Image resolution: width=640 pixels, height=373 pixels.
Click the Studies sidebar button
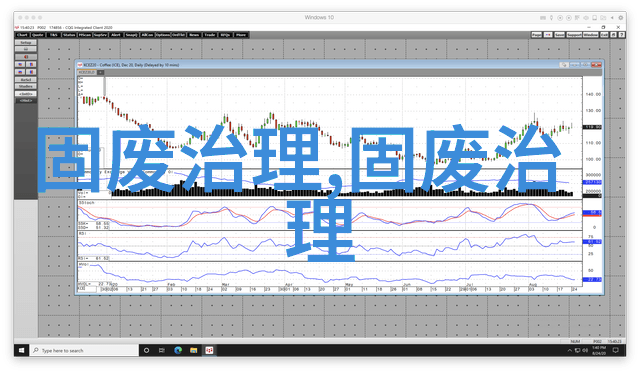point(26,87)
